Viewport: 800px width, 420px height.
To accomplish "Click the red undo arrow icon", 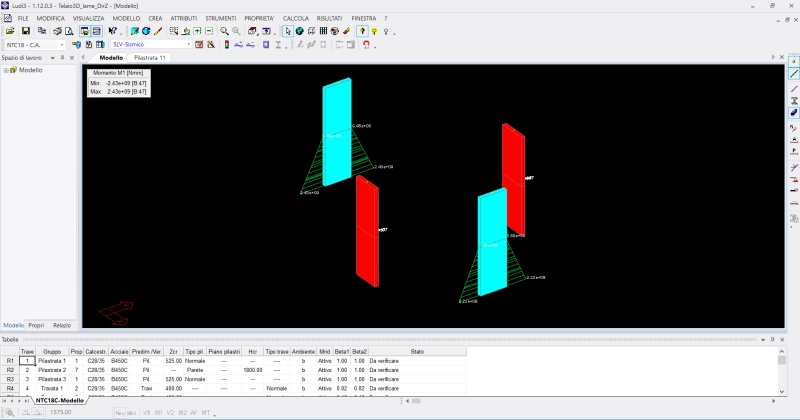I will click(x=368, y=45).
